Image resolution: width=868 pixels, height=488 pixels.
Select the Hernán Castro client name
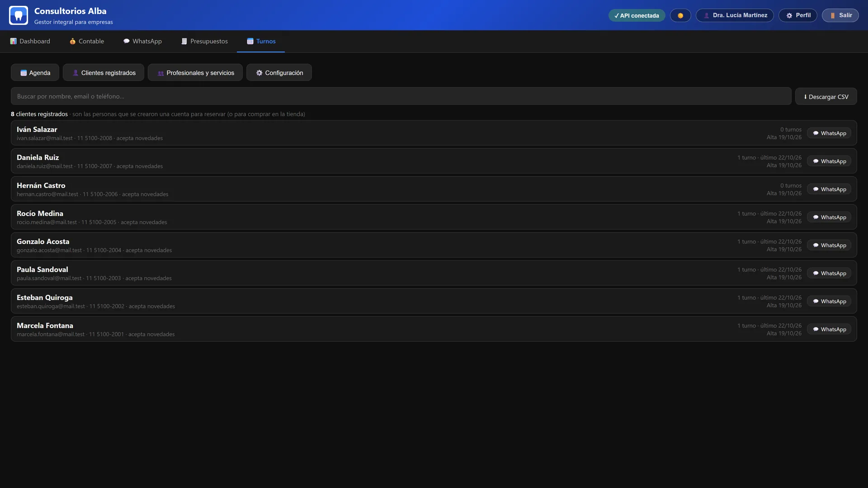41,186
